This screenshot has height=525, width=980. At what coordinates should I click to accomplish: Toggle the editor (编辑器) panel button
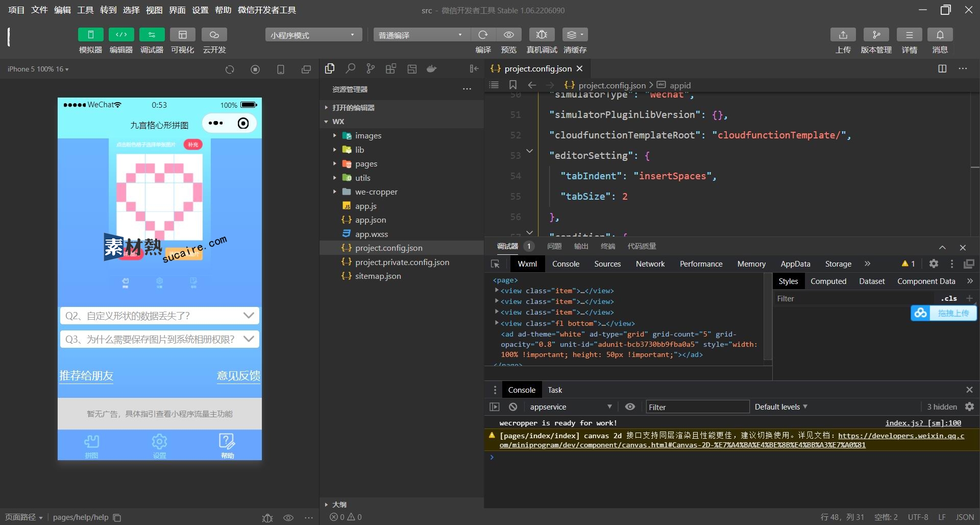point(121,35)
